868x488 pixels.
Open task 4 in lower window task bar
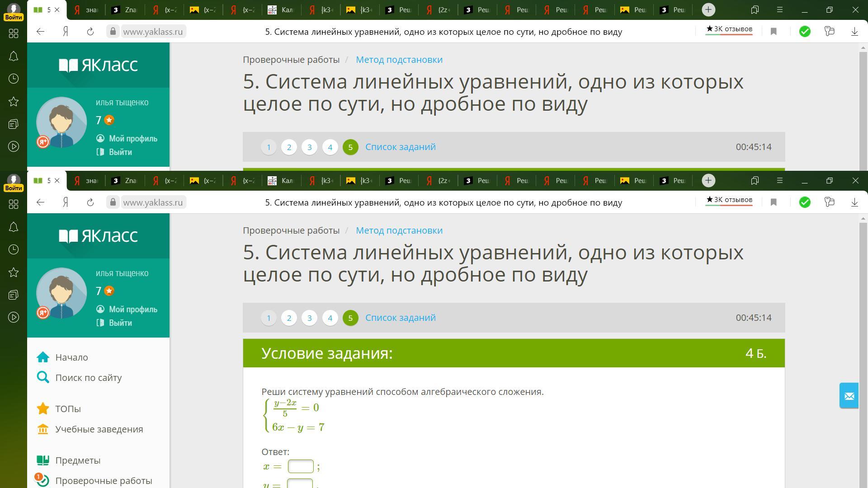click(x=330, y=318)
